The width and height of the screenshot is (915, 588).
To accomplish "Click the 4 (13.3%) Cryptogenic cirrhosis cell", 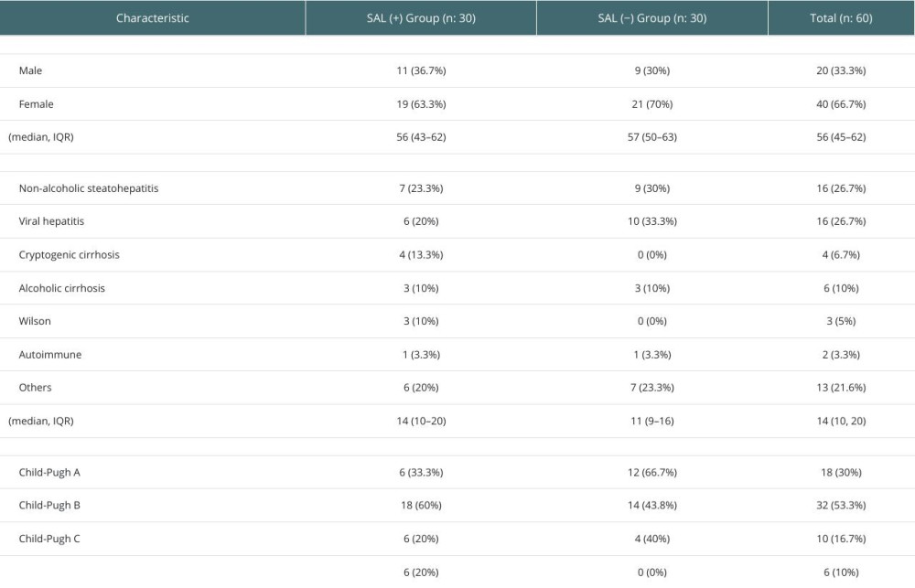I will tap(421, 255).
